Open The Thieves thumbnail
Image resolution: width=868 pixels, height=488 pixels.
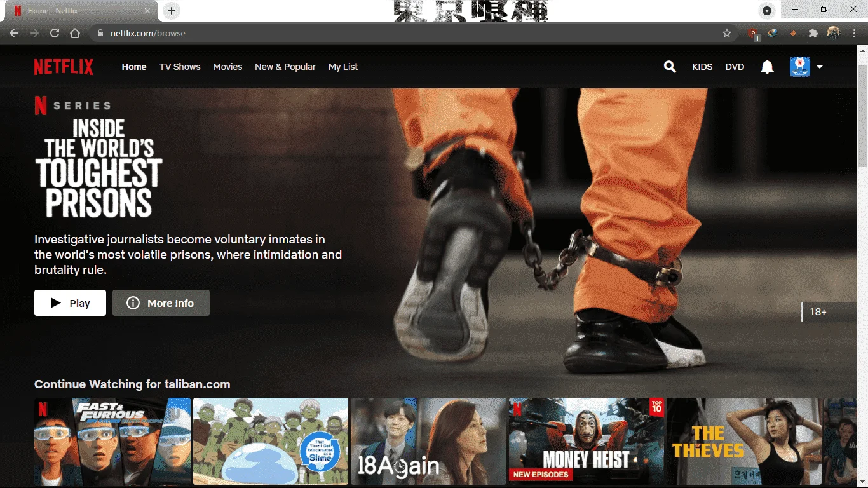744,442
